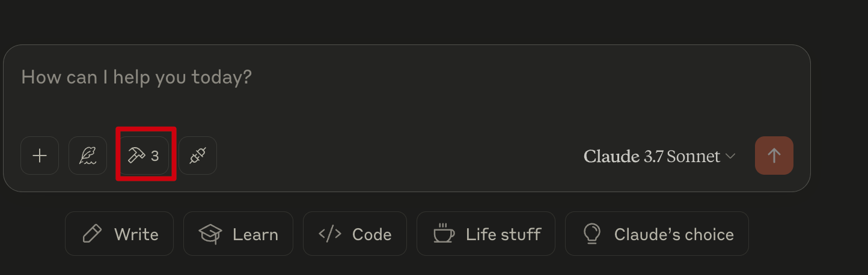Select the Write suggestion chip
868x275 pixels.
119,234
